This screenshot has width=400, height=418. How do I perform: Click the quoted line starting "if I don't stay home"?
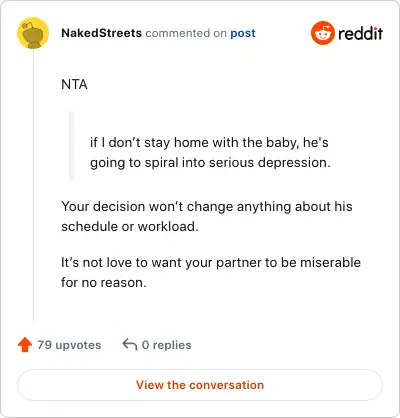(209, 143)
